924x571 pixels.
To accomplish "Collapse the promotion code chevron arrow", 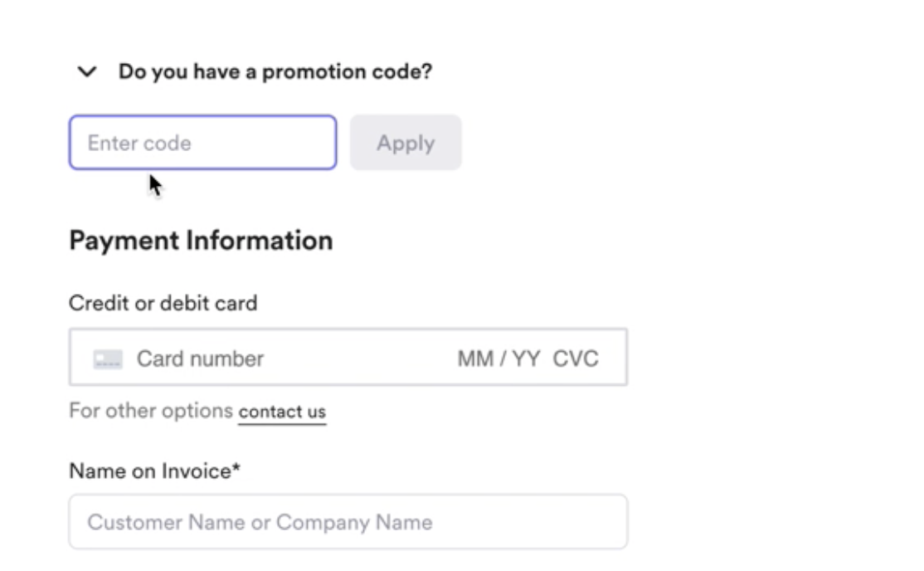I will tap(87, 72).
